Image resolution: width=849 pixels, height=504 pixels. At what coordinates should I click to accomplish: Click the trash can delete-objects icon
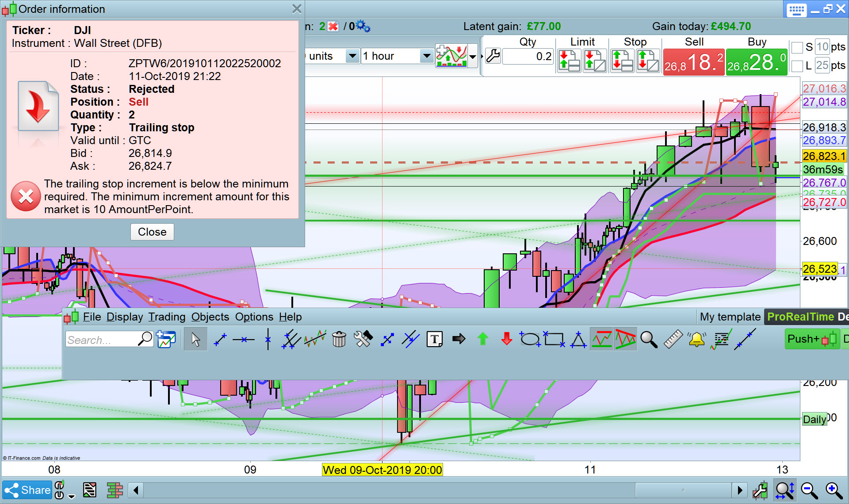point(339,340)
